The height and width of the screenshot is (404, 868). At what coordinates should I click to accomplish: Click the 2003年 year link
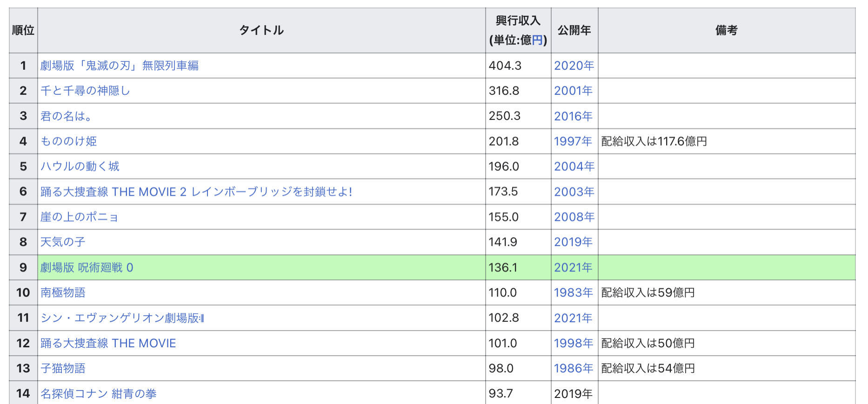pos(574,192)
